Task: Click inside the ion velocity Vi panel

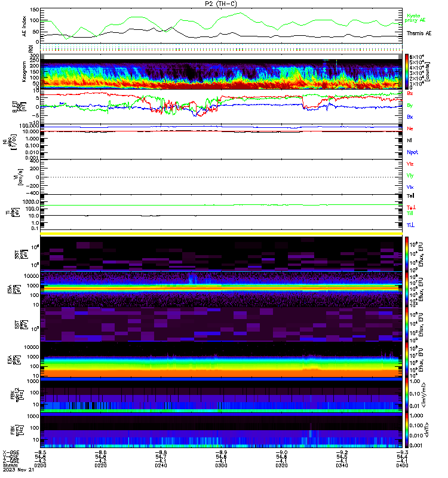Action: (x=221, y=177)
